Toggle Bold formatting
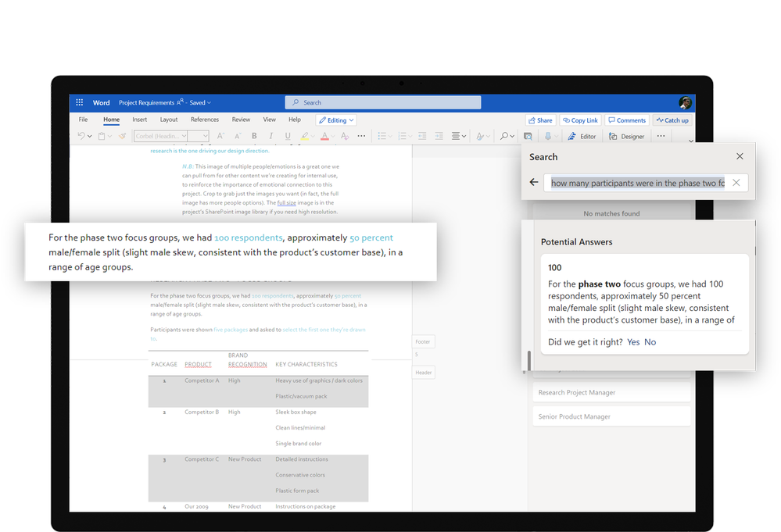 click(254, 136)
